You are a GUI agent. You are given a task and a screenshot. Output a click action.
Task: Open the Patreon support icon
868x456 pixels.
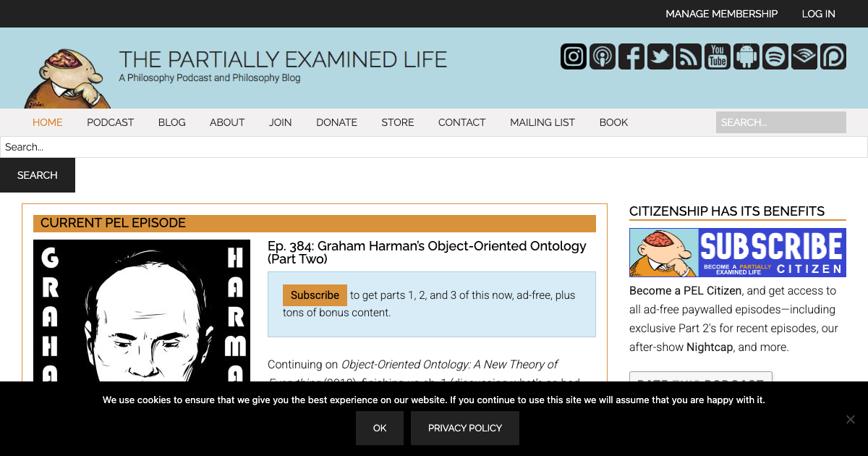tap(833, 56)
